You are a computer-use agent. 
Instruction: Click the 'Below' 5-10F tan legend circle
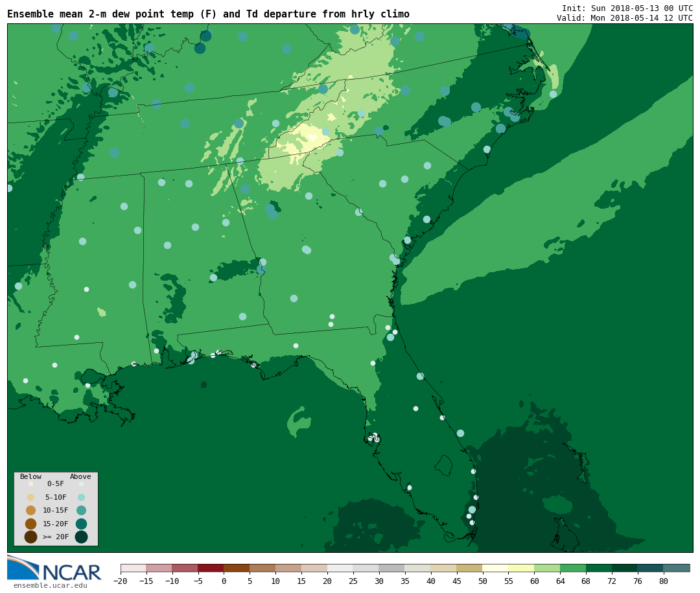click(x=31, y=497)
